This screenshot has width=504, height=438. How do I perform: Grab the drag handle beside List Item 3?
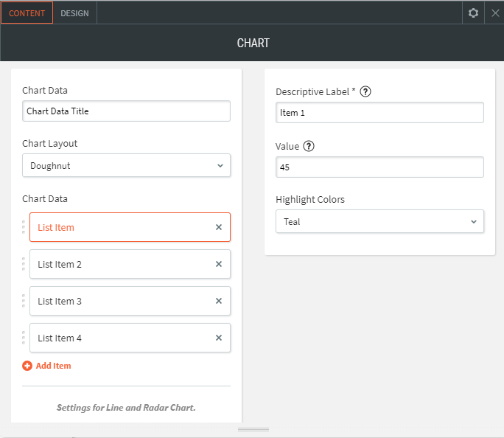pyautogui.click(x=24, y=301)
